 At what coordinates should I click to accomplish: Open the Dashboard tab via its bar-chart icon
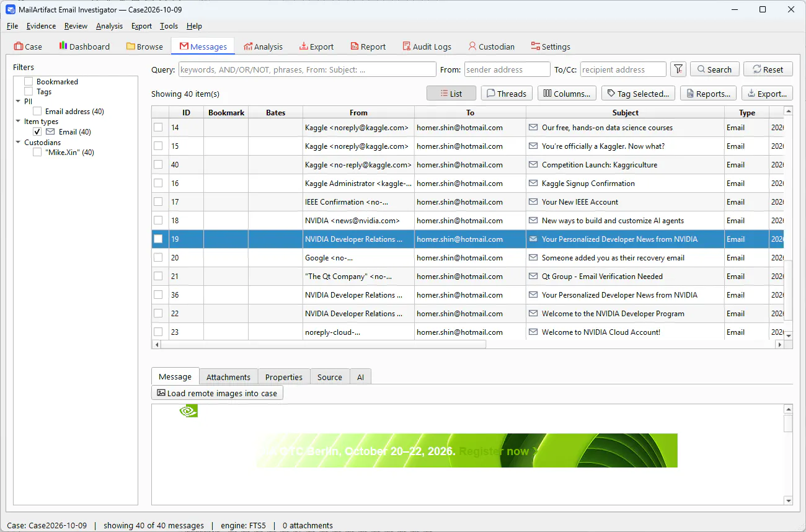63,46
